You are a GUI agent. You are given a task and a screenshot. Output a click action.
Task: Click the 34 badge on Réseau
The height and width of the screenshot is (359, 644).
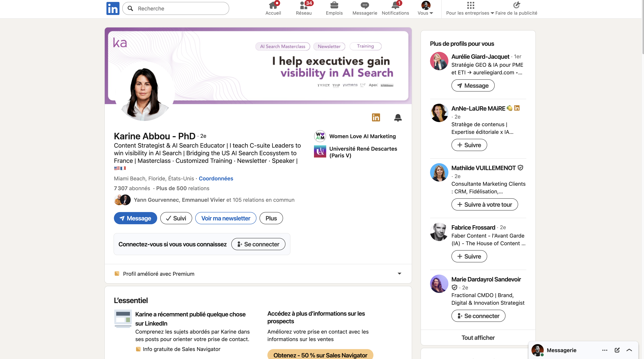click(x=309, y=3)
